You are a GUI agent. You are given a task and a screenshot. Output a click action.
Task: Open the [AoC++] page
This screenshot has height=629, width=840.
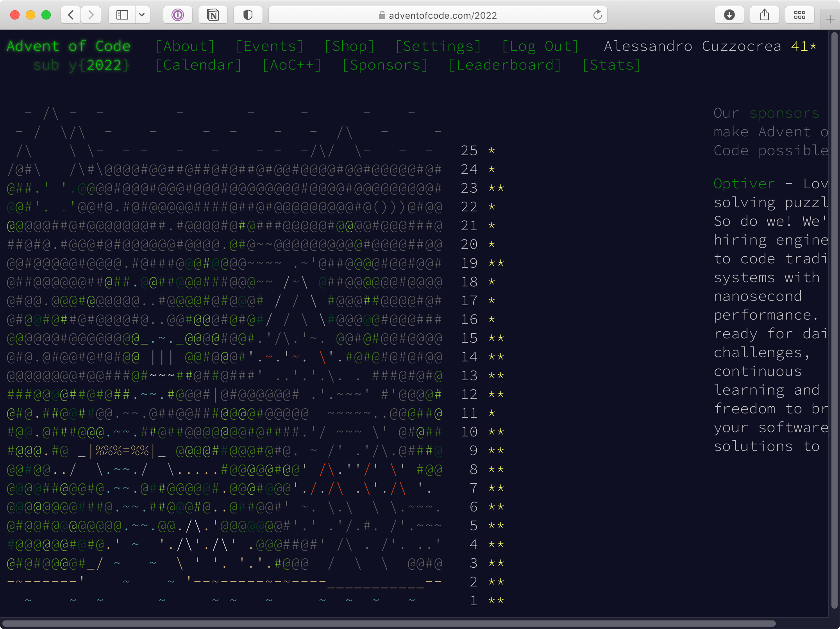coord(291,65)
